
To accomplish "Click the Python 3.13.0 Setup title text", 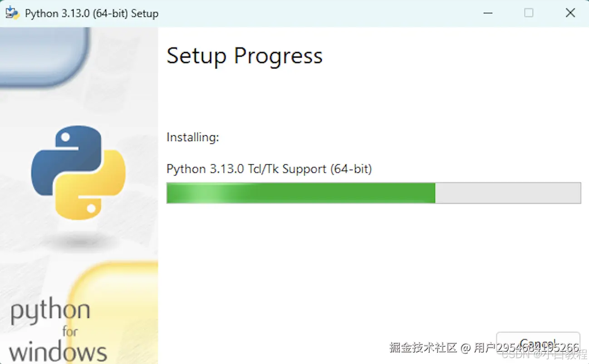I will 92,13.
